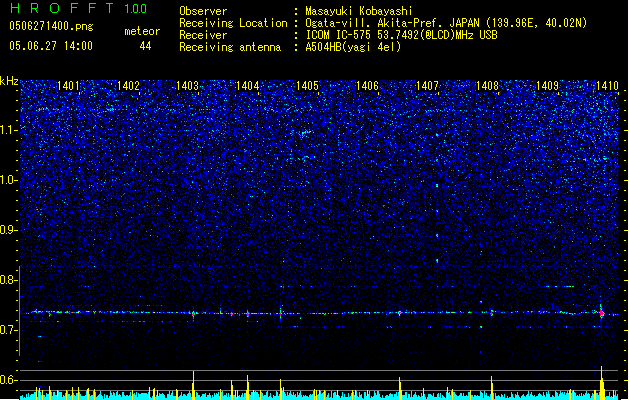Click the meteor echo just after 1403
The width and height of the screenshot is (629, 400).
tap(193, 314)
